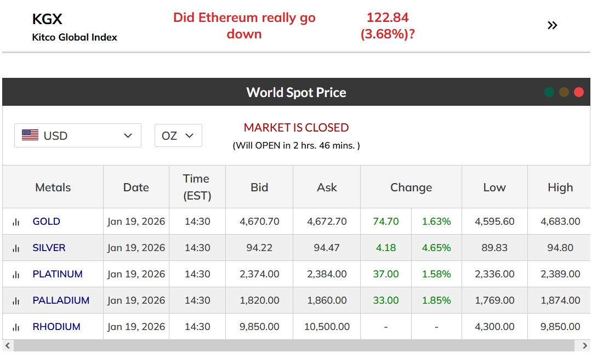Click the chart icon beside SILVER
The image size is (603, 364).
pos(16,248)
